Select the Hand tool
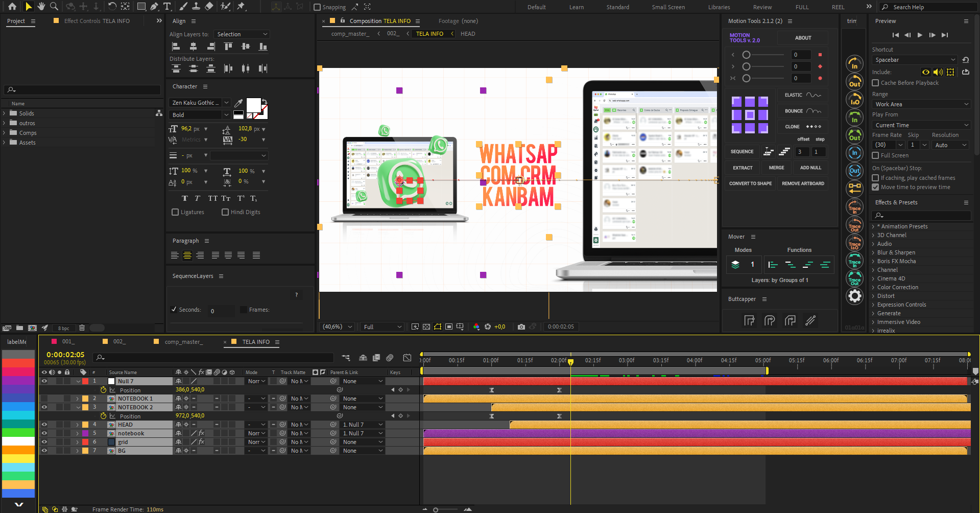The width and height of the screenshot is (980, 513). click(x=41, y=7)
